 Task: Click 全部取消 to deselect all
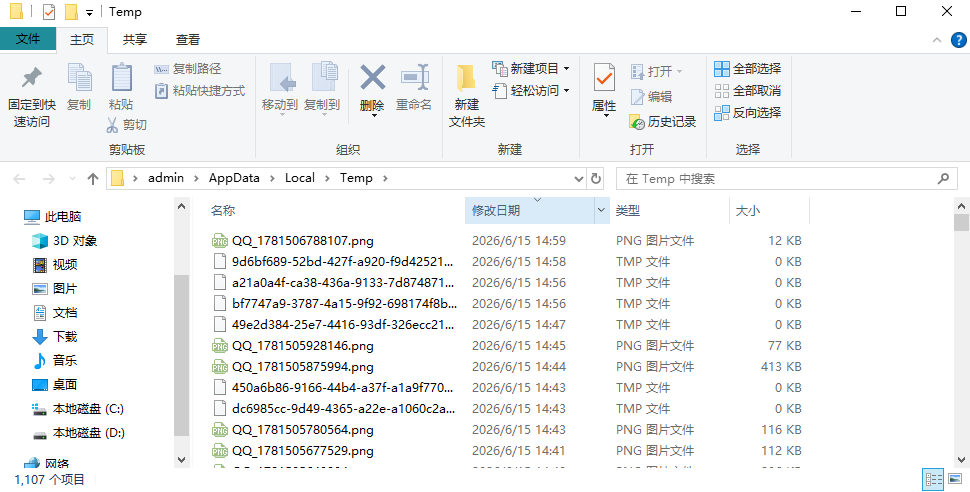747,91
